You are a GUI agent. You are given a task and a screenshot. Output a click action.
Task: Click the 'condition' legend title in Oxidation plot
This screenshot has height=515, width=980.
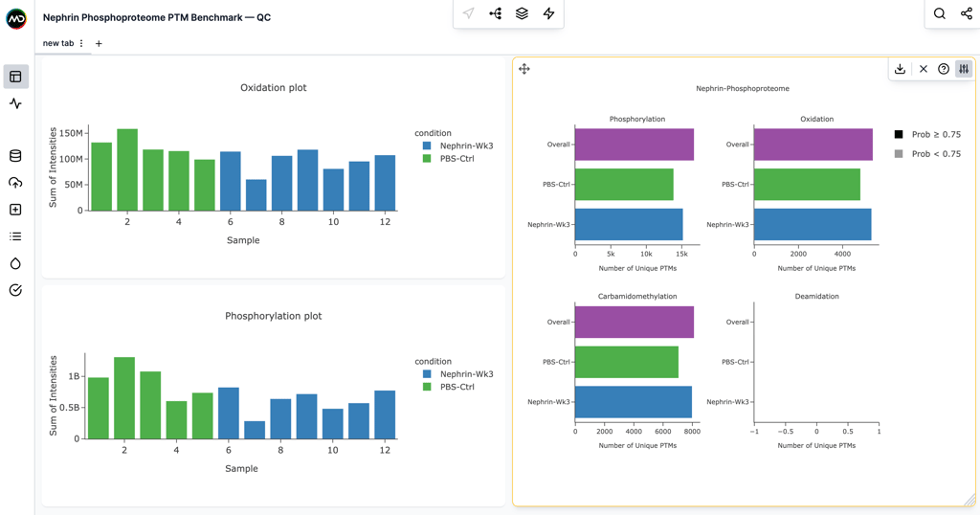433,133
